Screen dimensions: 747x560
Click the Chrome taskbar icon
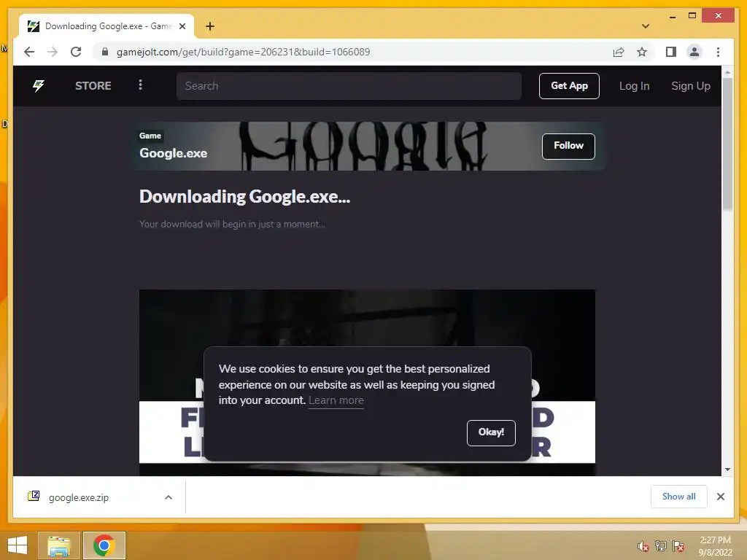(104, 545)
